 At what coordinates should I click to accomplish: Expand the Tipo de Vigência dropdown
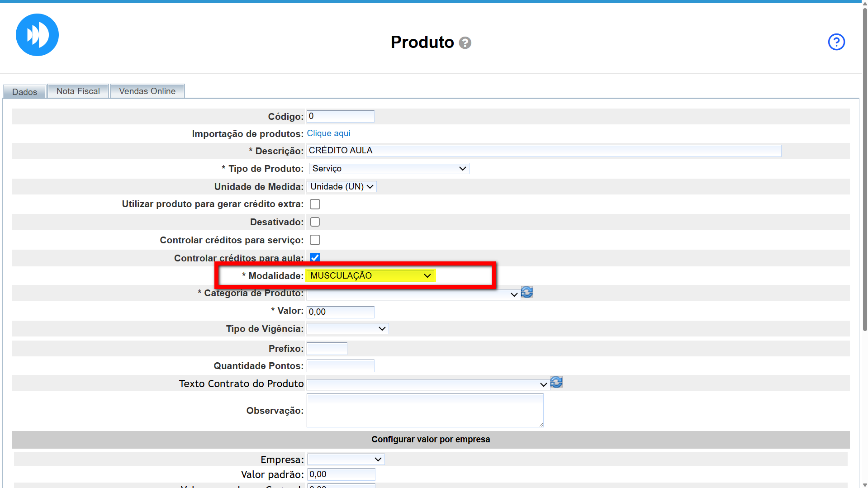347,329
